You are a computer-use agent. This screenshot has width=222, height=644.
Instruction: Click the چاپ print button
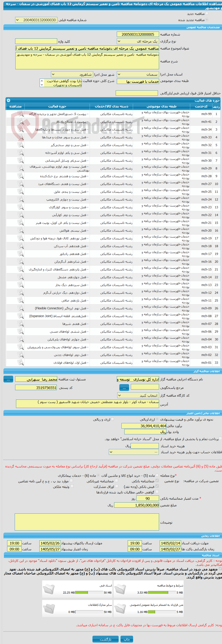(127, 639)
